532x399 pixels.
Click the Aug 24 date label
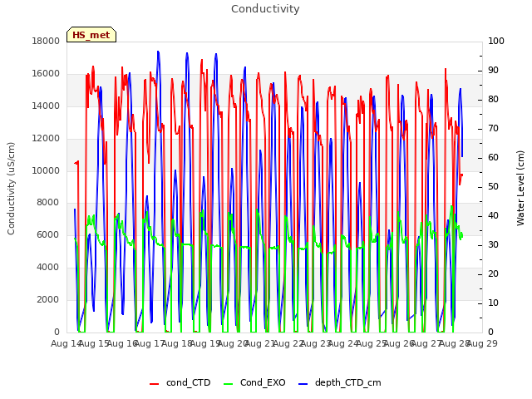point(343,344)
